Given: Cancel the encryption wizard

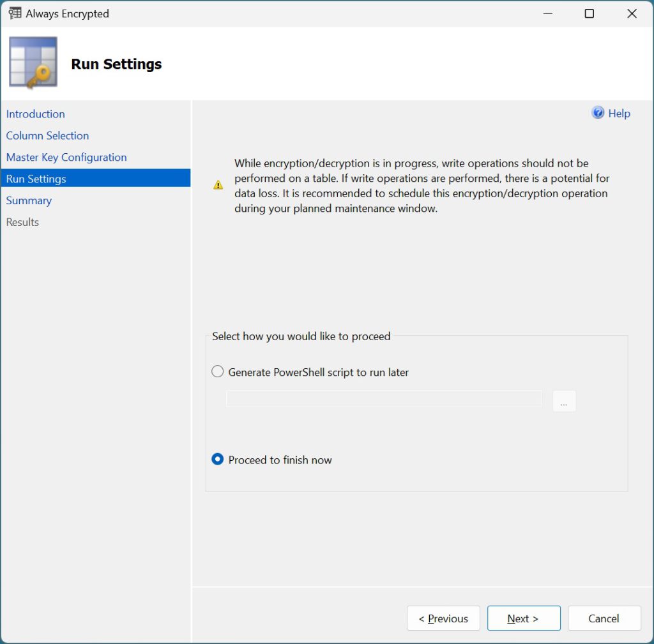Looking at the screenshot, I should 604,618.
